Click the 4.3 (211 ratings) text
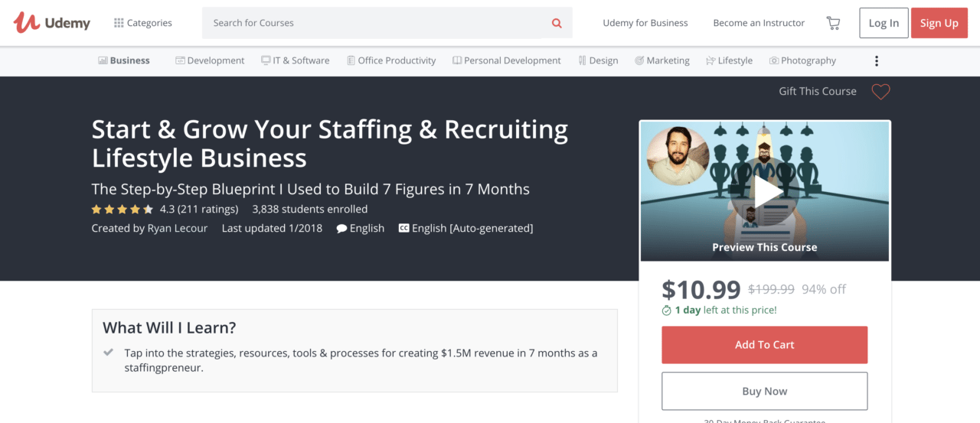980x423 pixels. (x=199, y=209)
